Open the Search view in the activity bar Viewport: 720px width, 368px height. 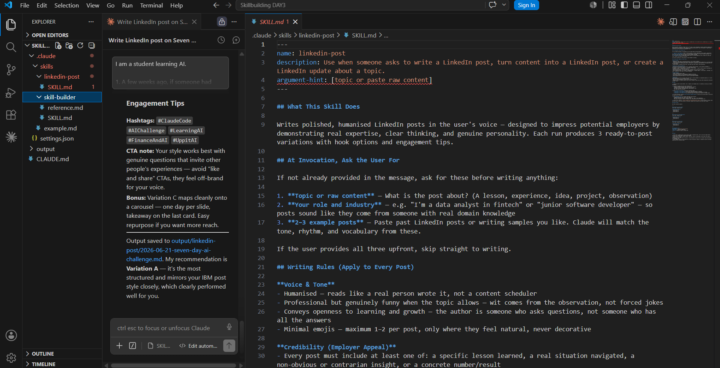click(x=11, y=47)
